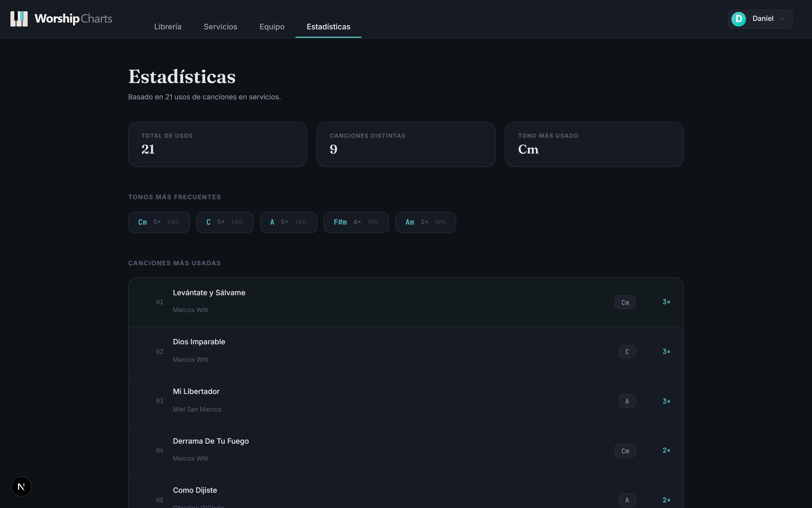Select the Canciones distintas stat card
Image resolution: width=812 pixels, height=508 pixels.
coord(406,144)
